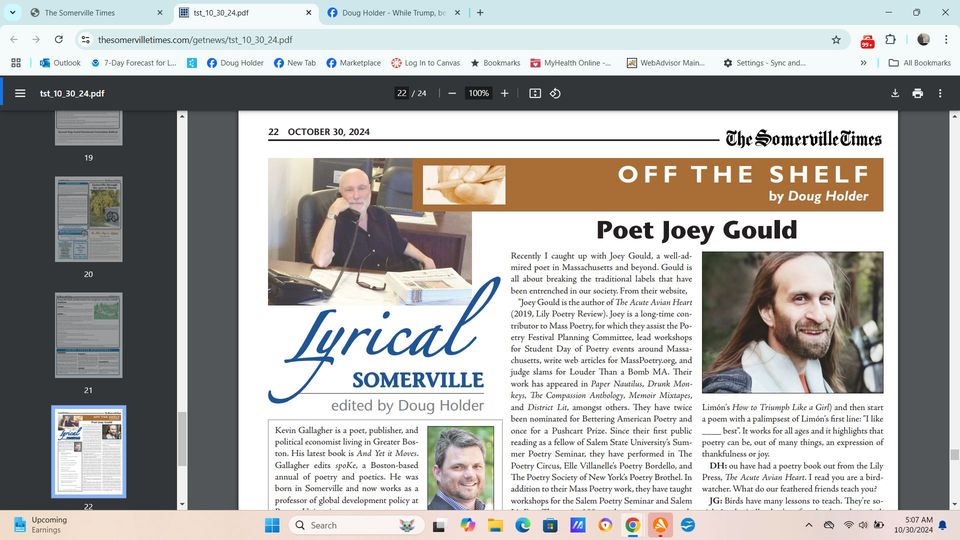960x540 pixels.
Task: Open the New Tab bookmark
Action: click(x=294, y=62)
